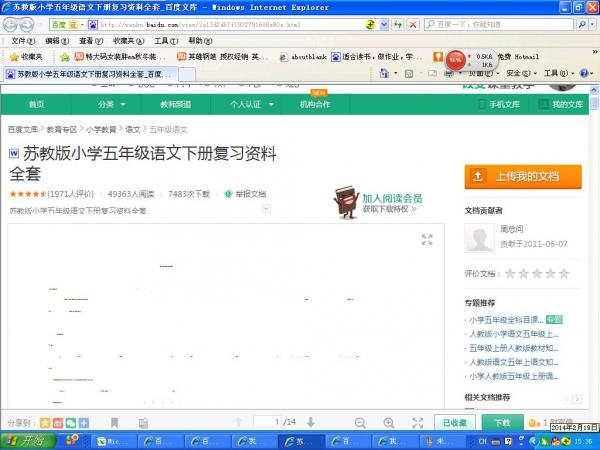
Task: Open the 特大码女装 favorites bar link
Action: tap(121, 57)
